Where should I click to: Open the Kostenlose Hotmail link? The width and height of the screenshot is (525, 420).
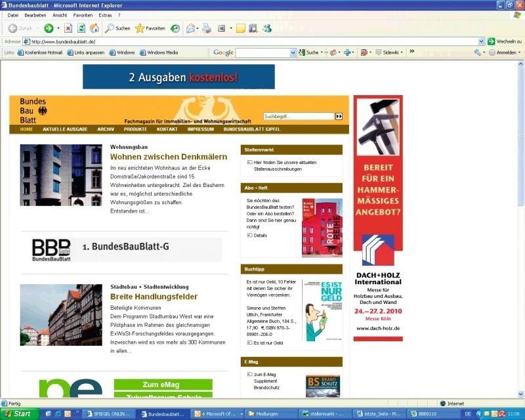point(40,52)
